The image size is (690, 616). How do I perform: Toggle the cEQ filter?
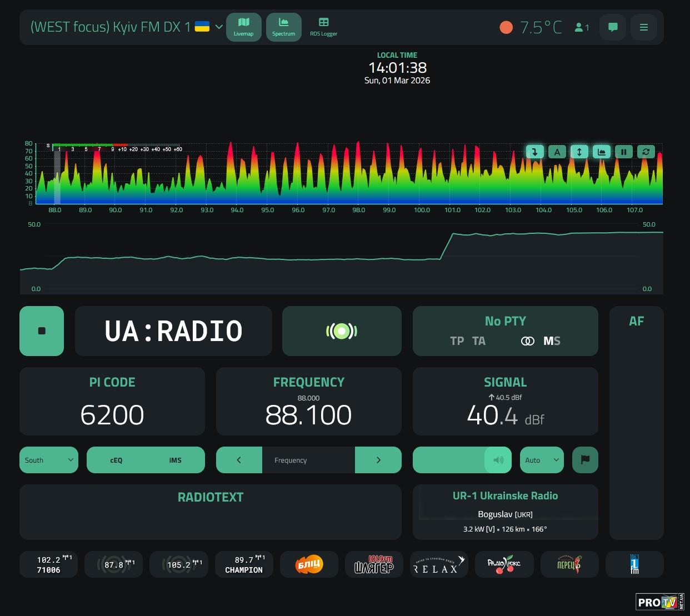point(116,460)
